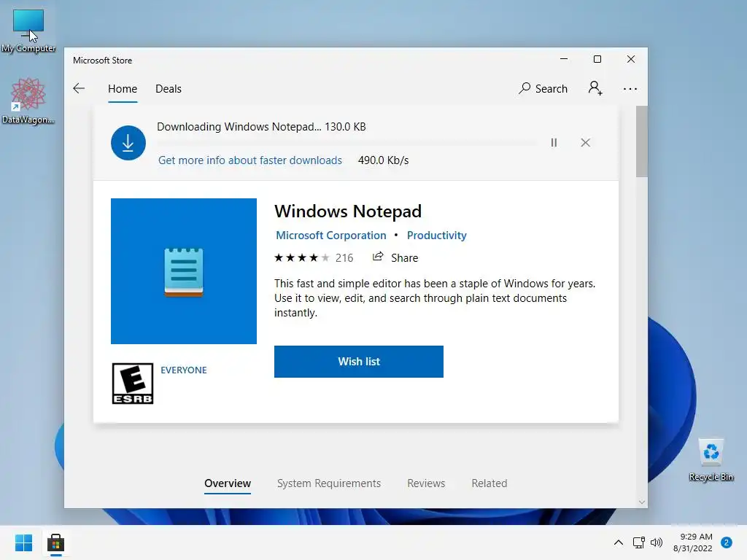Click the Windows Notepad title heading
Image resolution: width=747 pixels, height=560 pixels.
[348, 211]
